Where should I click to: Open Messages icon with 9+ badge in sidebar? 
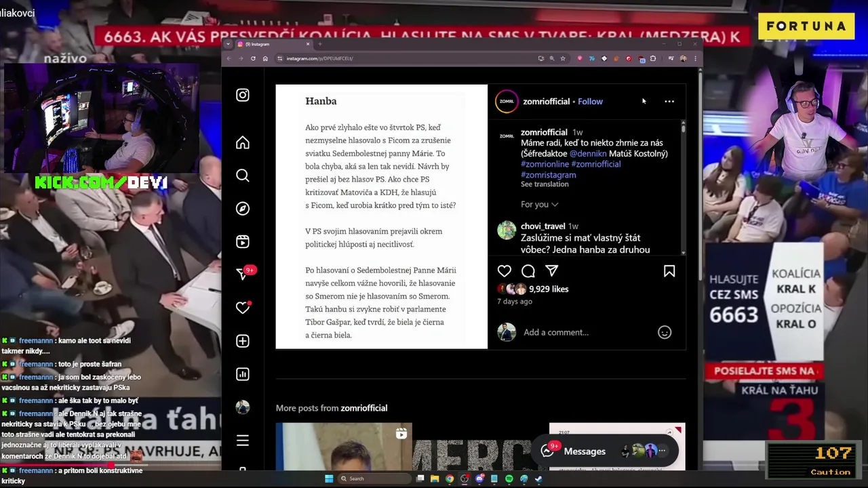[244, 273]
